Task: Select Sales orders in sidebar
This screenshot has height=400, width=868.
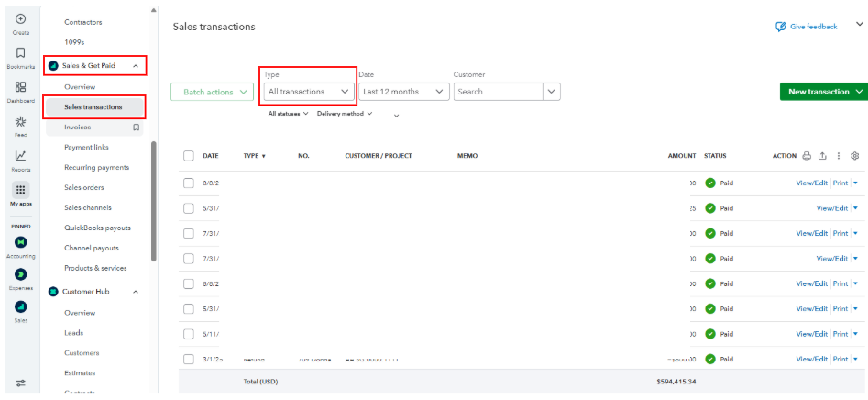Action: pos(84,187)
